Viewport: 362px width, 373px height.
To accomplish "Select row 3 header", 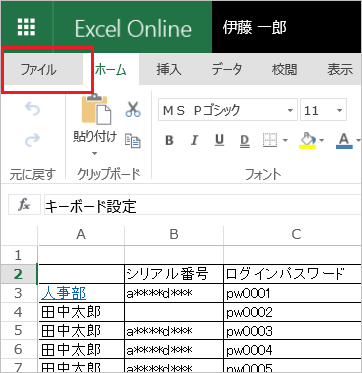I will point(19,293).
